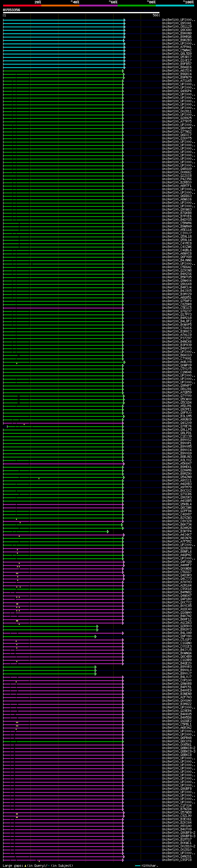Image resolution: width=197 pixels, height=868 pixels.
Task: Click the UniRef100_Q6DIC7 label
Action: click(177, 135)
